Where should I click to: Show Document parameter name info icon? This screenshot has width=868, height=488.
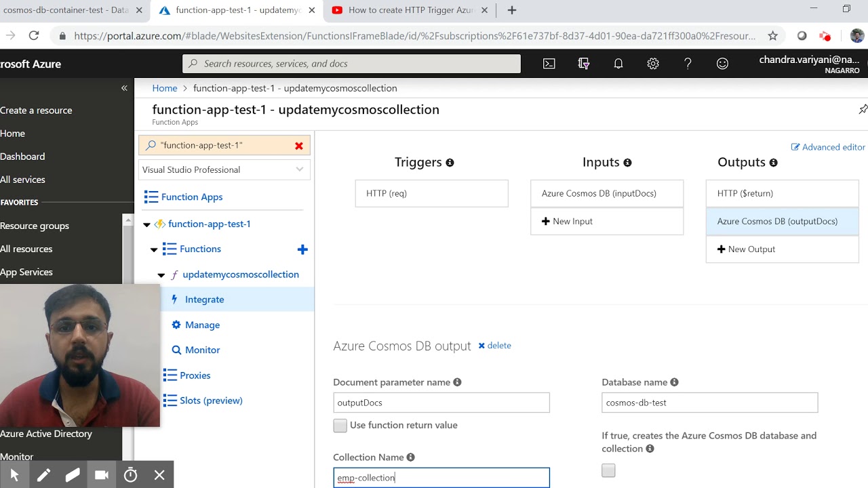coord(457,382)
